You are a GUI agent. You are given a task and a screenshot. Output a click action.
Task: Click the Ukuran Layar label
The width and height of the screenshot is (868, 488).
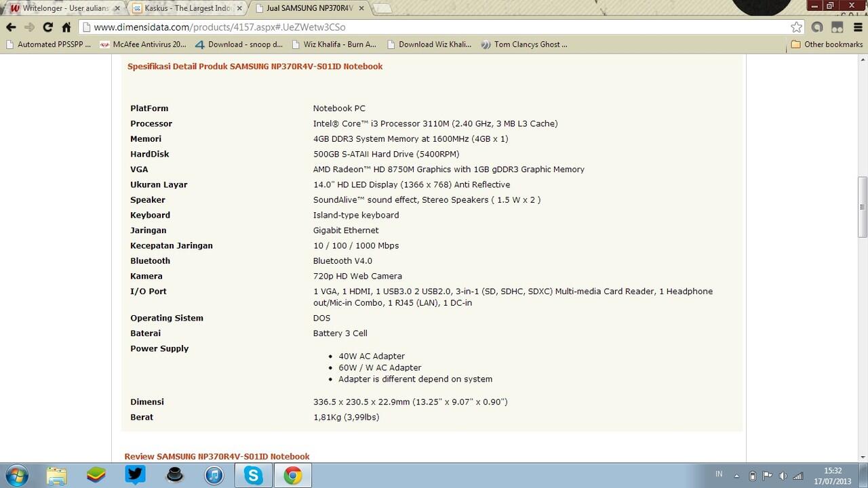[159, 185]
